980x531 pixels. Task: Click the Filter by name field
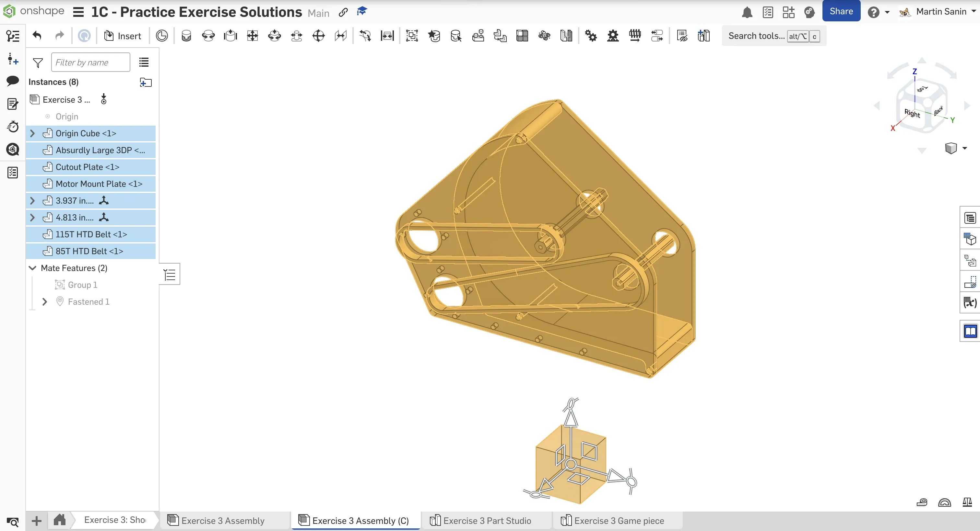[90, 62]
